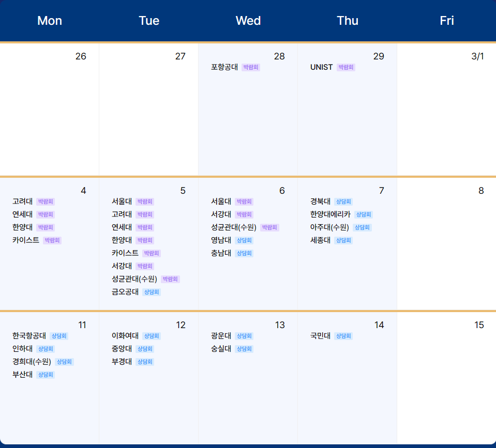The image size is (496, 448).
Task: Open 서강대 event on Tuesday 5
Action: coord(122,266)
